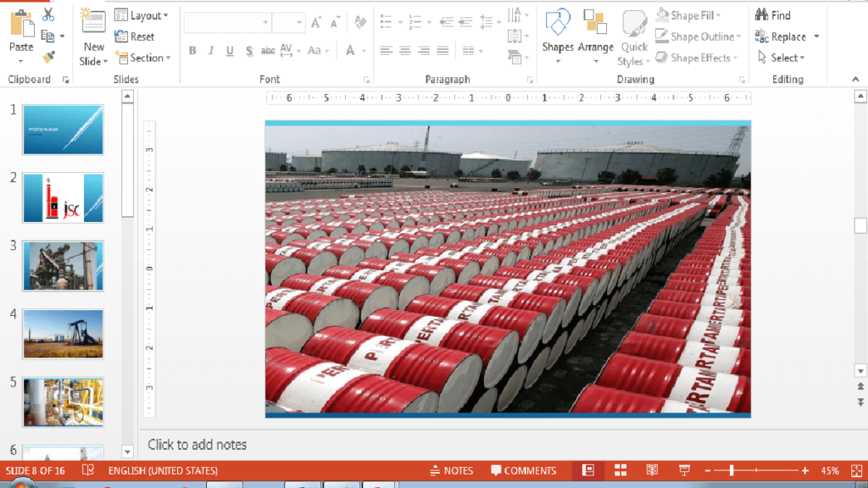
Task: Click the Find binoculars button
Action: (x=773, y=15)
